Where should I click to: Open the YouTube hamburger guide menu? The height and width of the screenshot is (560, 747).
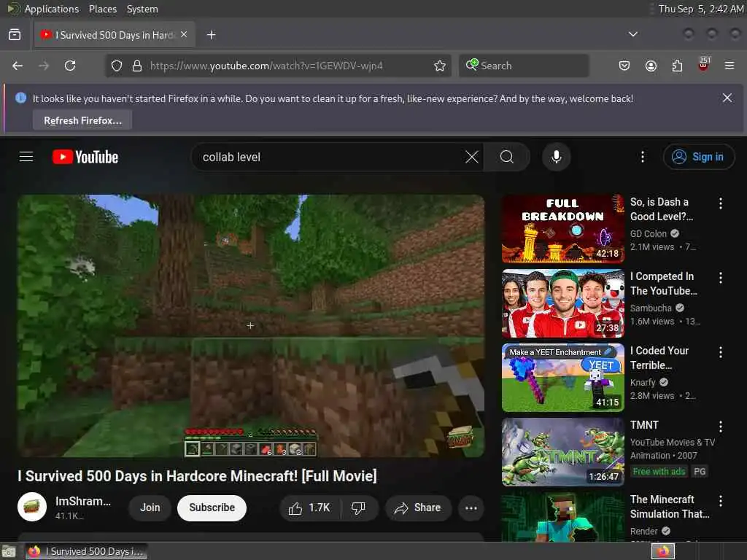point(26,157)
